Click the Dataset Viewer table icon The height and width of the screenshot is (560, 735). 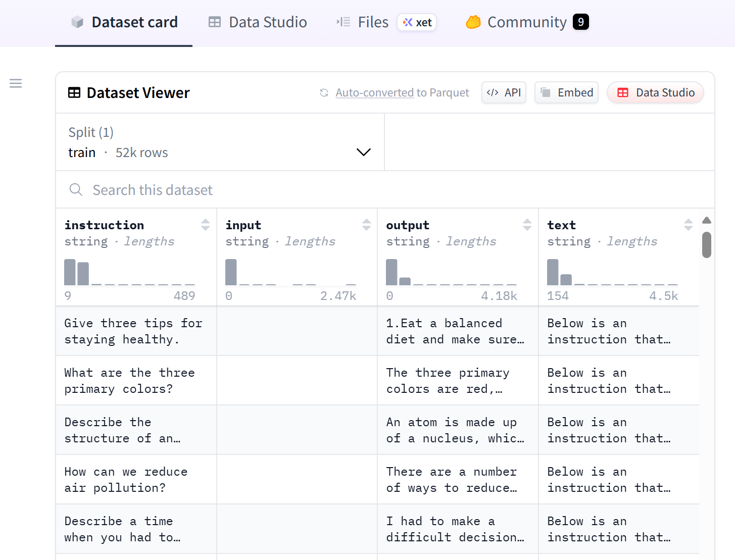point(74,93)
